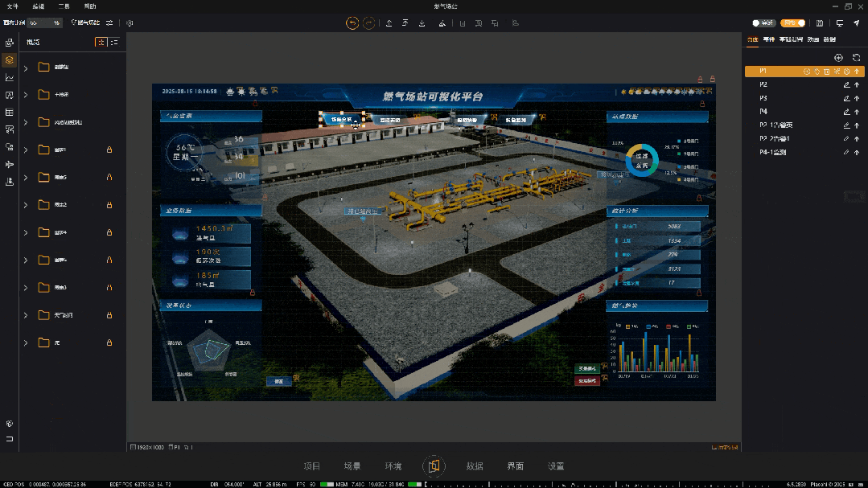
Task: Click the undo arrow in the top toolbar
Action: click(x=352, y=23)
